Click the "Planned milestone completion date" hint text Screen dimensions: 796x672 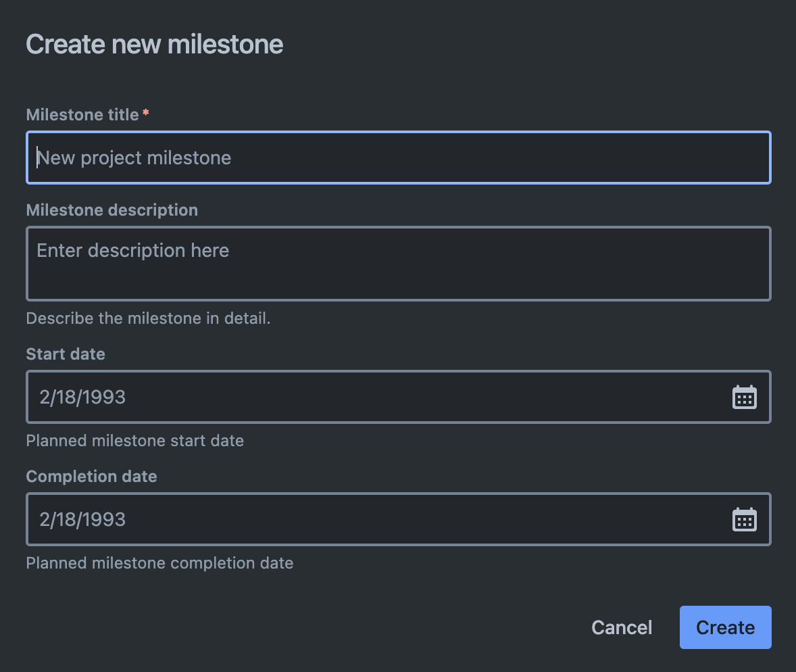[x=159, y=563]
